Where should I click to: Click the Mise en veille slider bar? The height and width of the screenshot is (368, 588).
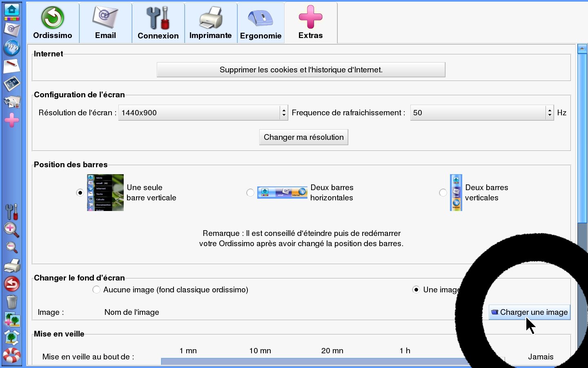tap(333, 361)
